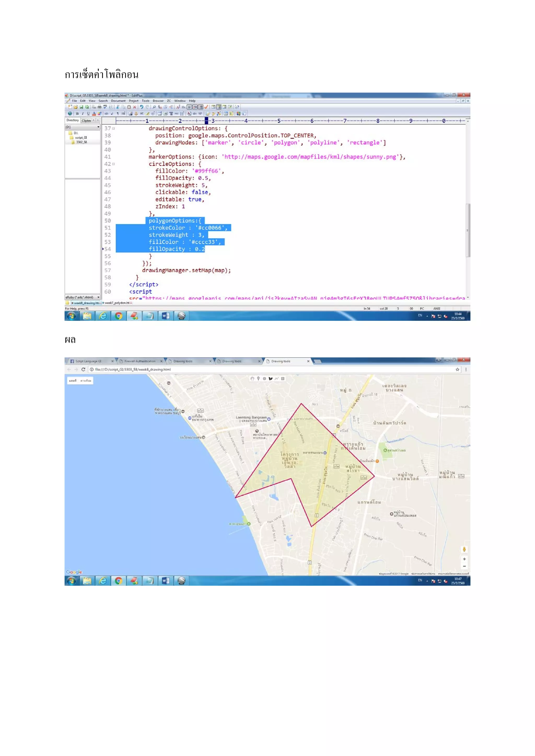Screen dimensions: 535x756
Task: Select the script_GI folder in directory tree
Action: pyautogui.click(x=81, y=138)
